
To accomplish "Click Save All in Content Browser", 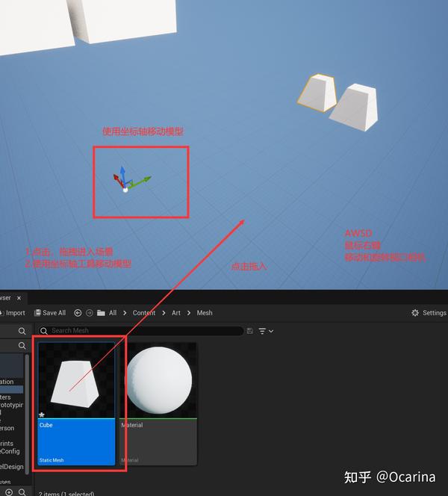I will click(50, 313).
